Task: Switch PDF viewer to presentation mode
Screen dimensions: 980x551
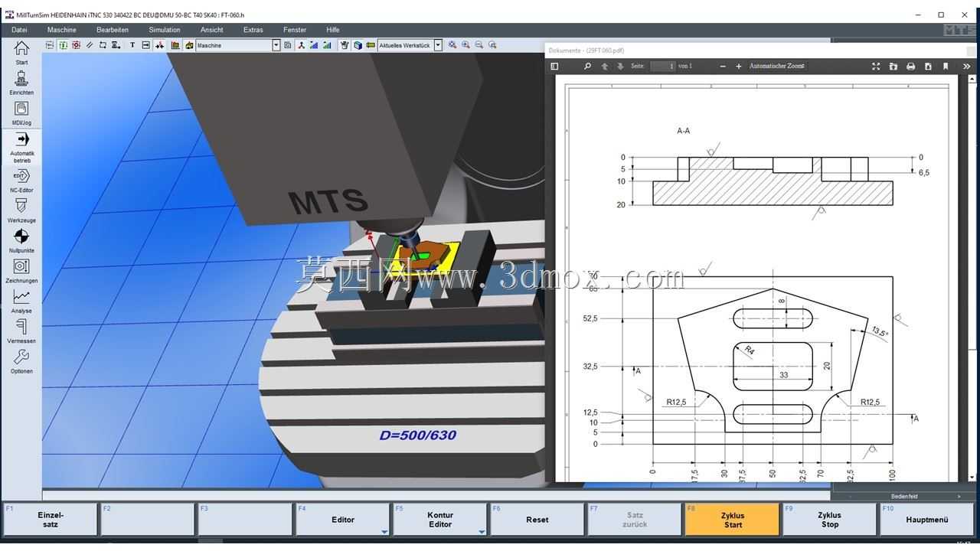Action: (x=876, y=67)
